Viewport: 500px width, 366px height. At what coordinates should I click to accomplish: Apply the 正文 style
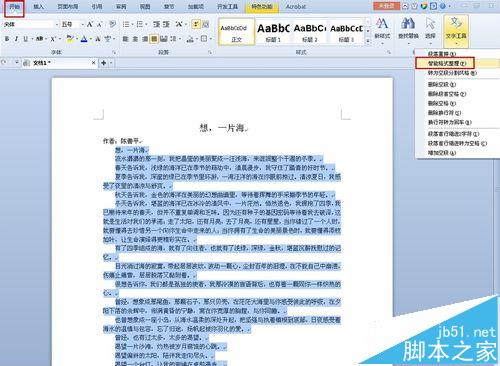(236, 32)
